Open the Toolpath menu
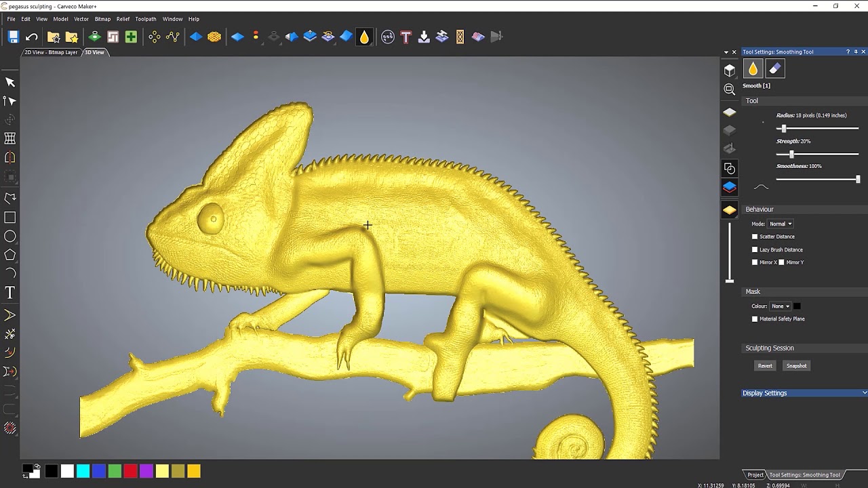The width and height of the screenshot is (868, 488). (x=146, y=19)
